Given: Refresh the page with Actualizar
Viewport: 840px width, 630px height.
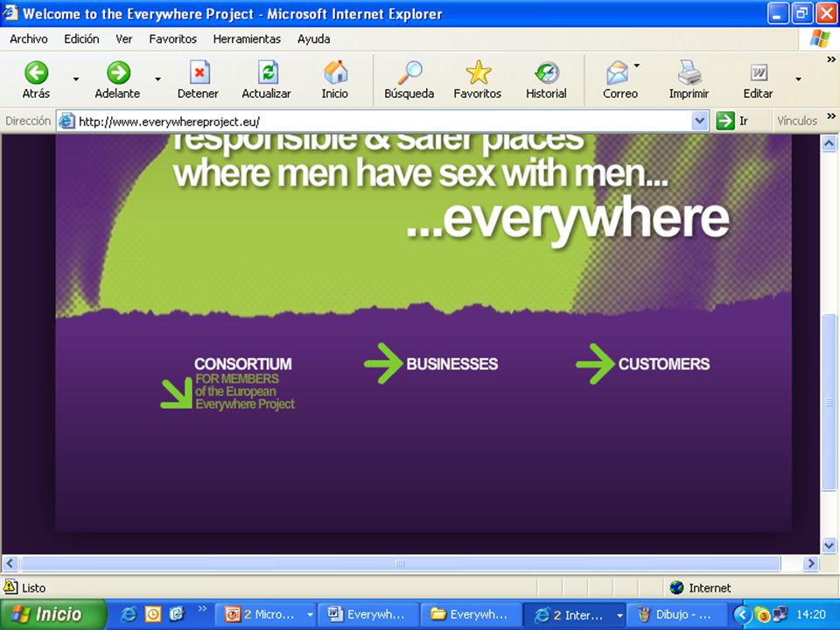Looking at the screenshot, I should 266,80.
